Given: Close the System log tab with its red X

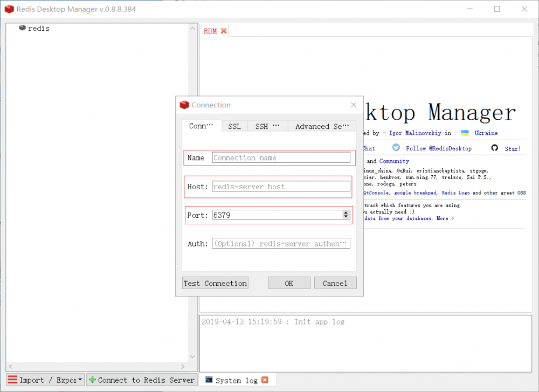Looking at the screenshot, I should coord(265,380).
